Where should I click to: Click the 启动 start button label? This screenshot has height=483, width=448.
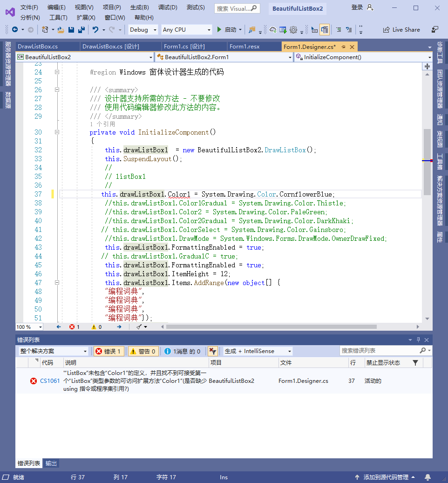click(x=231, y=29)
